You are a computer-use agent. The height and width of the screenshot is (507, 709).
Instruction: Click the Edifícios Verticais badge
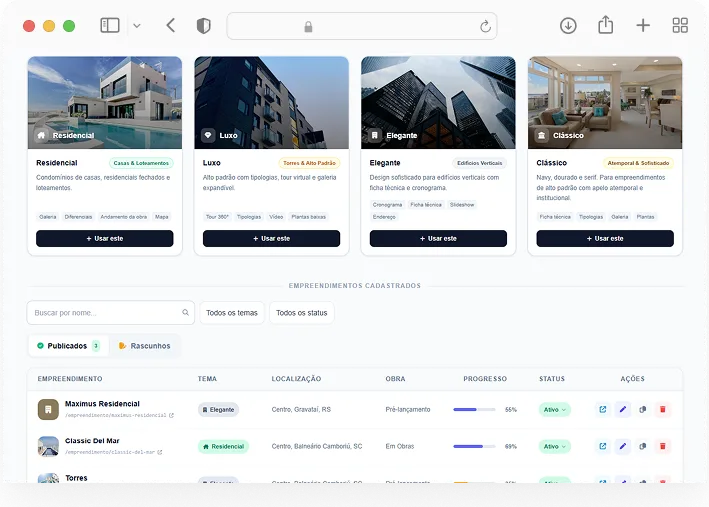pos(479,163)
